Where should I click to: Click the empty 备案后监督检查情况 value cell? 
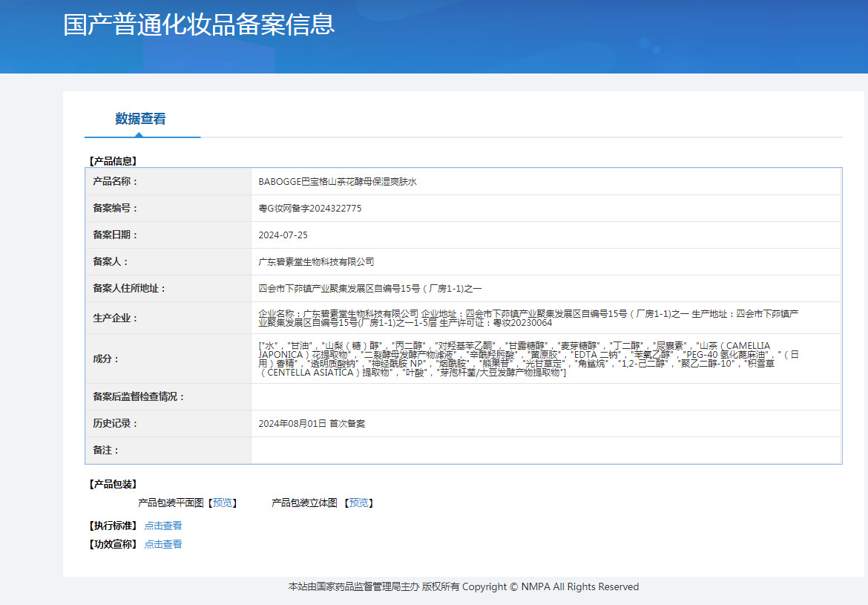[x=546, y=397]
